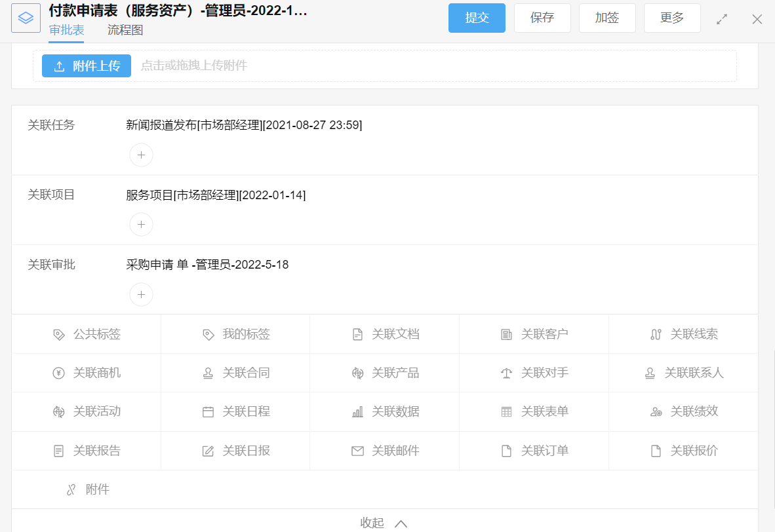Choose 关联订单 label
The image size is (775, 532).
click(545, 451)
